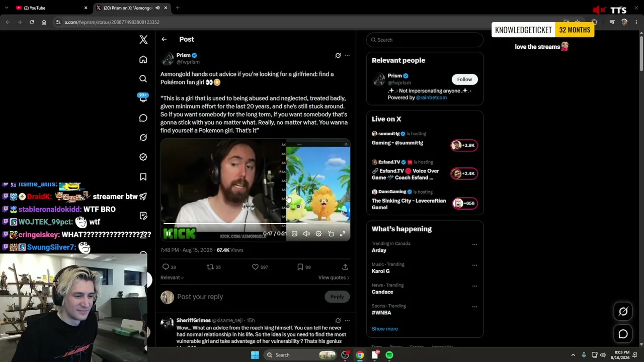Switch to the YouTube browser tab
This screenshot has height=362, width=644.
(50, 8)
